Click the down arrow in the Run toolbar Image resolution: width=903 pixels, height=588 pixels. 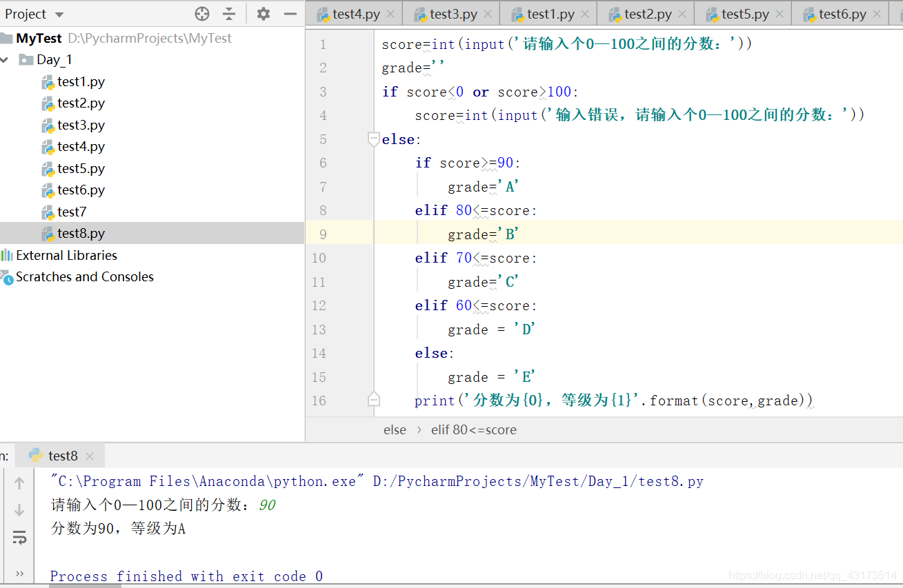[19, 510]
